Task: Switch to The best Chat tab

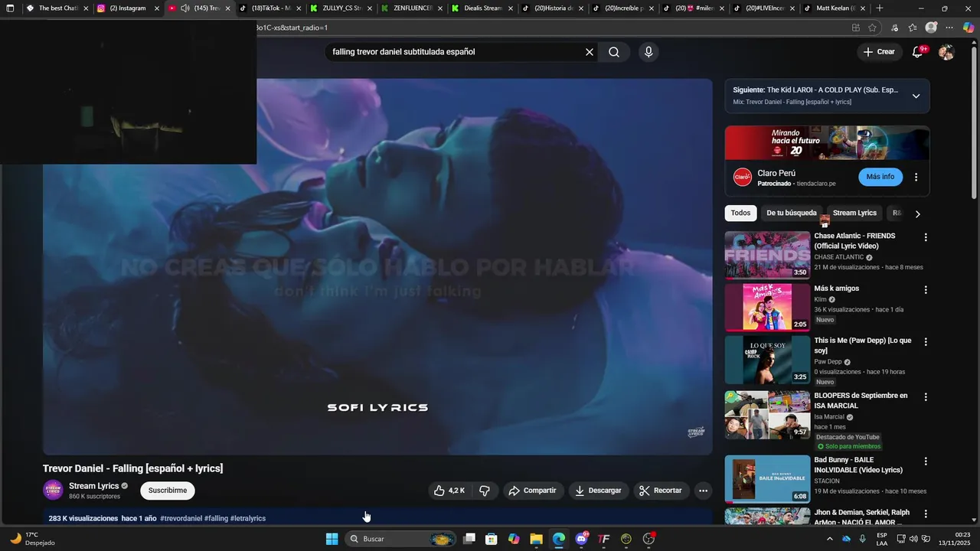Action: [57, 8]
